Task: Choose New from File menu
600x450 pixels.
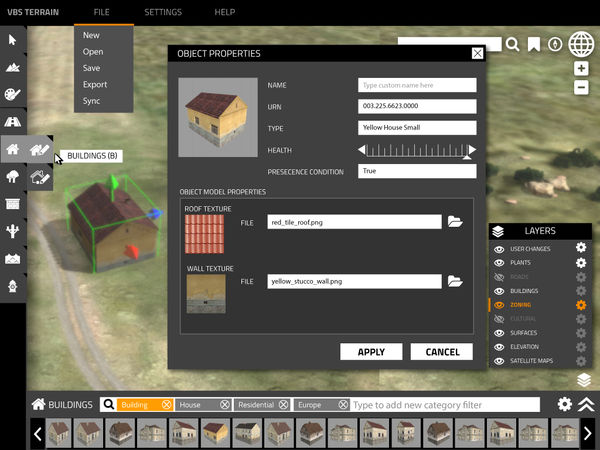Action: coord(91,35)
